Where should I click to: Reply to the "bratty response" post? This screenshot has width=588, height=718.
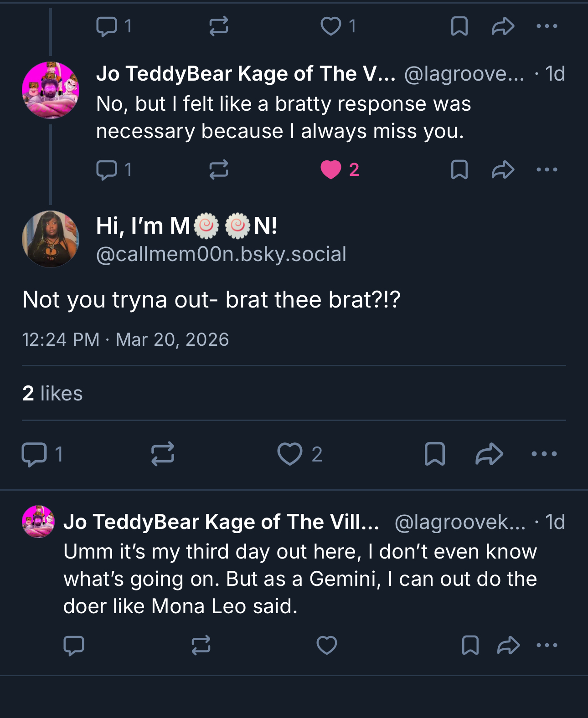(x=107, y=170)
